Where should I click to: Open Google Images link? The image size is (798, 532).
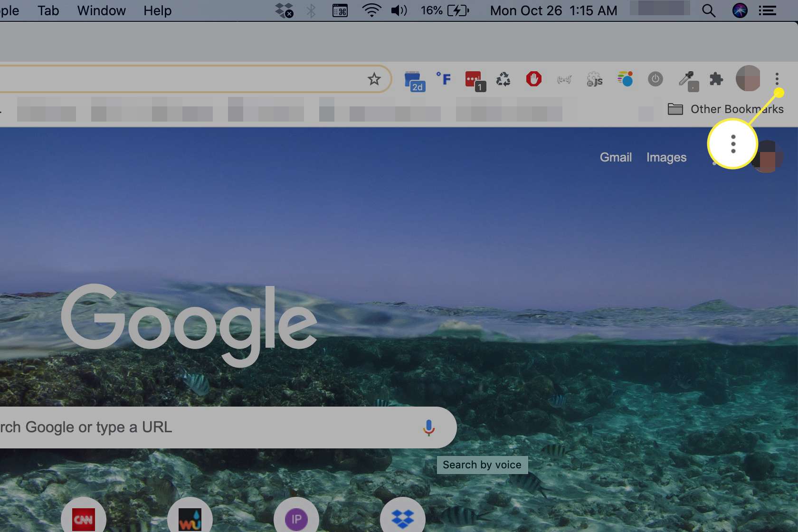(x=666, y=157)
